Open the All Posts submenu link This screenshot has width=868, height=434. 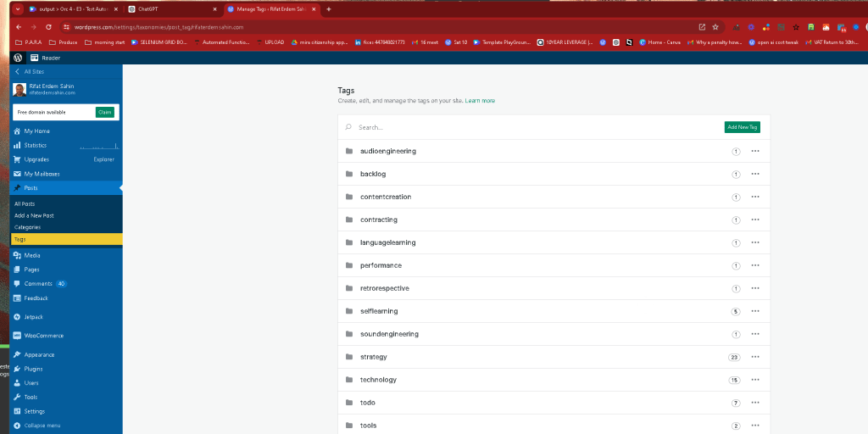(x=25, y=203)
